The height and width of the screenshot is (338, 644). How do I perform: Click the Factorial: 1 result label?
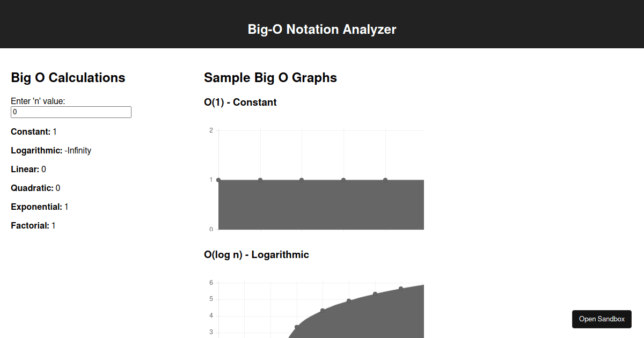coord(33,225)
